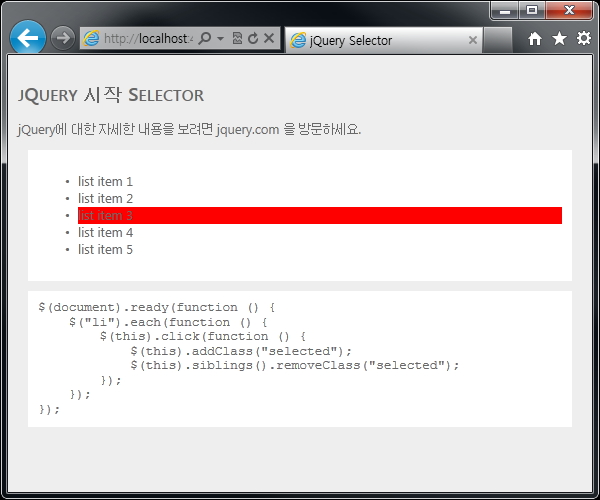Image resolution: width=600 pixels, height=500 pixels.
Task: Click list item 4
Action: coord(105,233)
